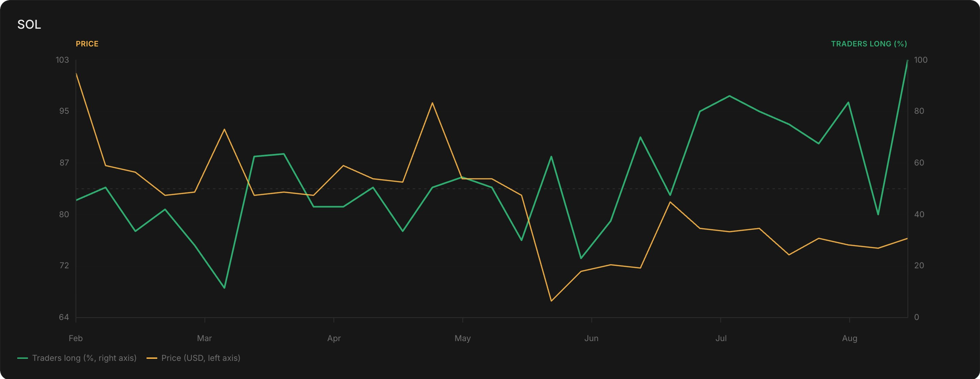Click the 64 value on left axis
The width and height of the screenshot is (980, 379).
(x=64, y=317)
